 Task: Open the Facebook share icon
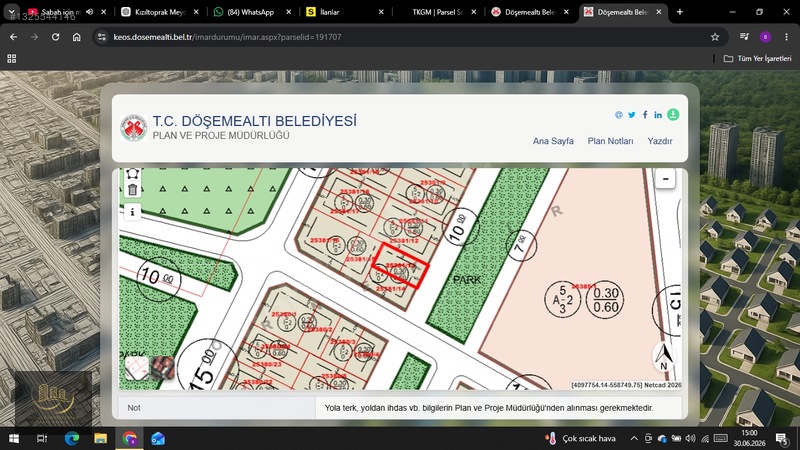(x=645, y=115)
